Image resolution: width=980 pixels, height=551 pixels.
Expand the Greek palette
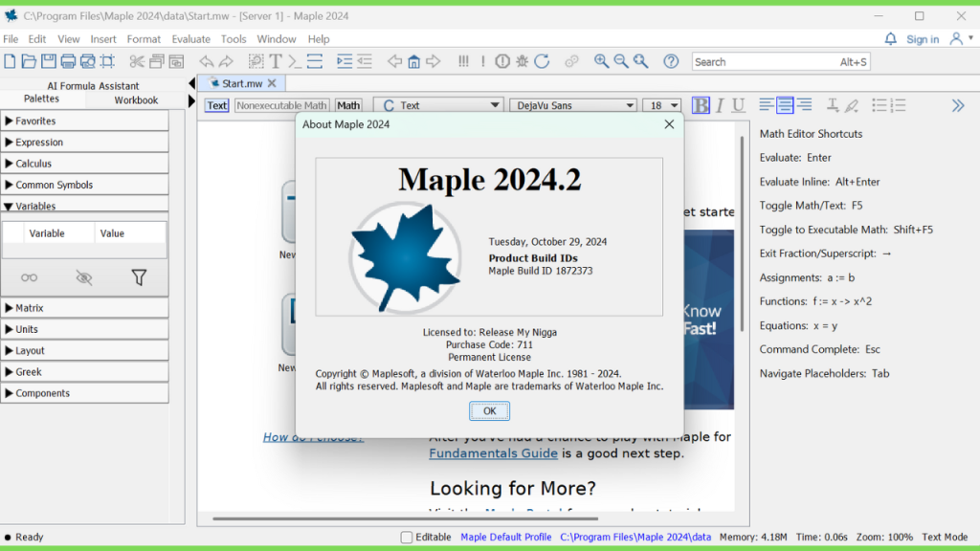pos(84,372)
